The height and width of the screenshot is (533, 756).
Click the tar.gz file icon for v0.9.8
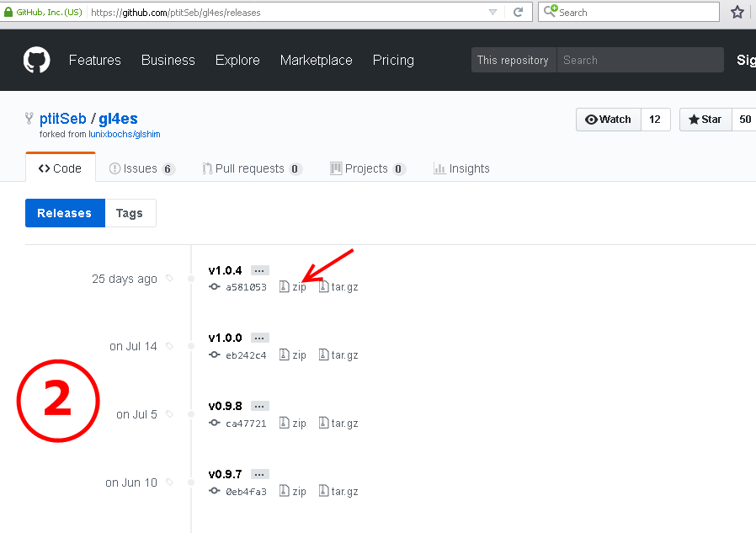(x=323, y=423)
